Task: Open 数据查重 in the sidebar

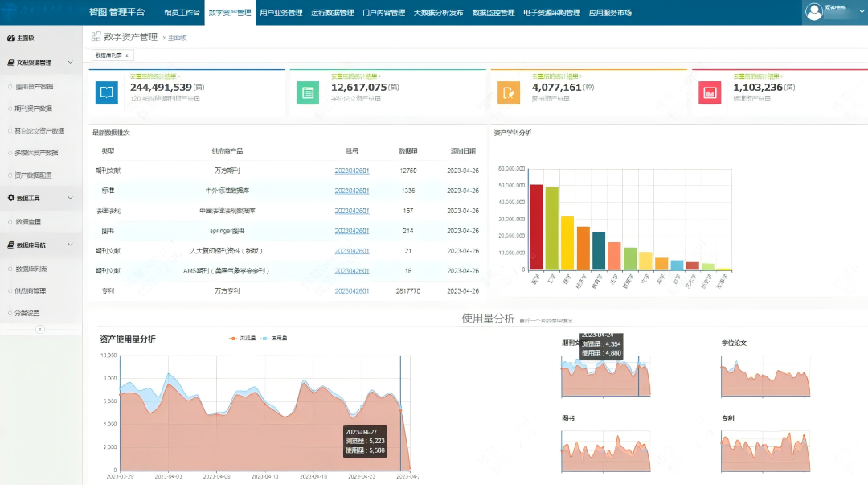Action: [x=28, y=222]
